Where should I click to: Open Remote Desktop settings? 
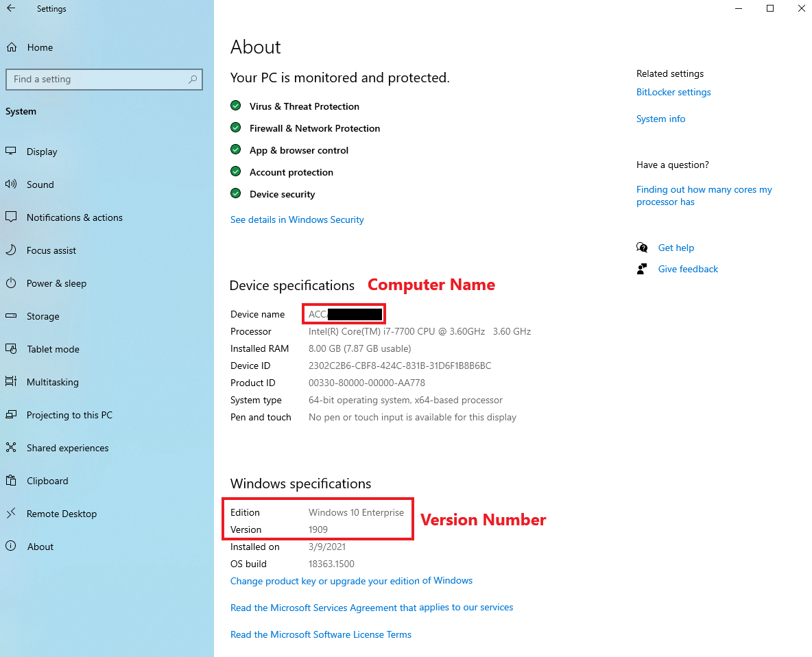(x=62, y=514)
